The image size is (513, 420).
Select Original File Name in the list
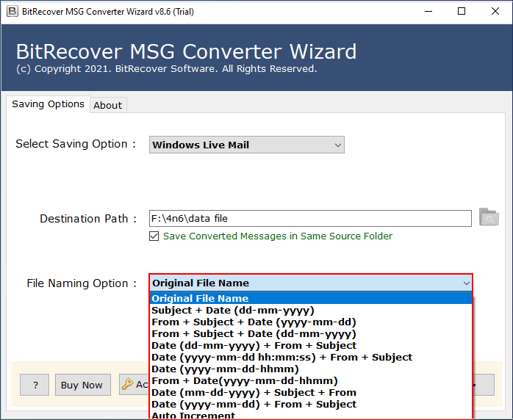[200, 299]
